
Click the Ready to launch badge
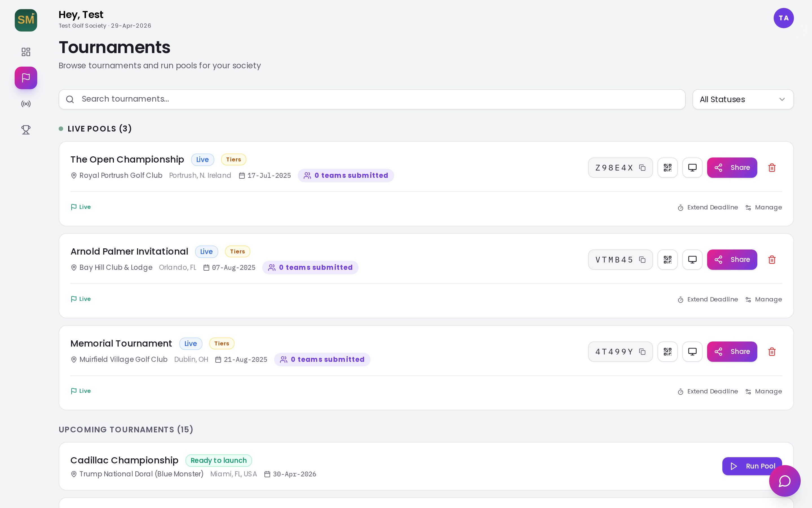point(219,461)
